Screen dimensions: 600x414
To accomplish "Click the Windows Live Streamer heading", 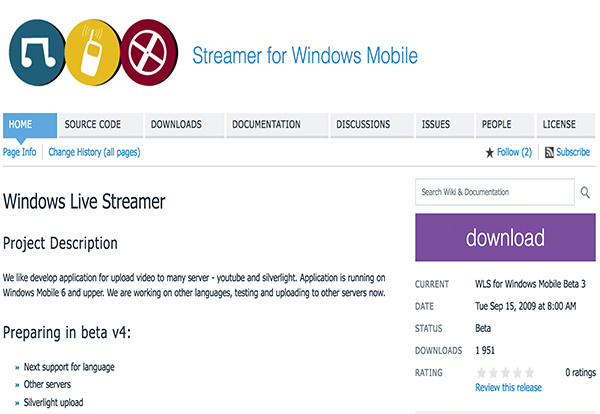I will (84, 201).
